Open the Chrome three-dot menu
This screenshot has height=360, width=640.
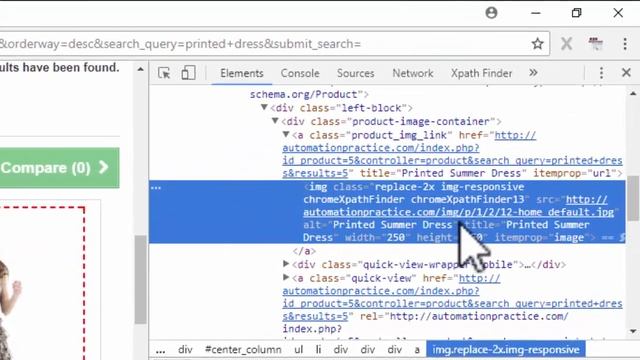(x=625, y=44)
